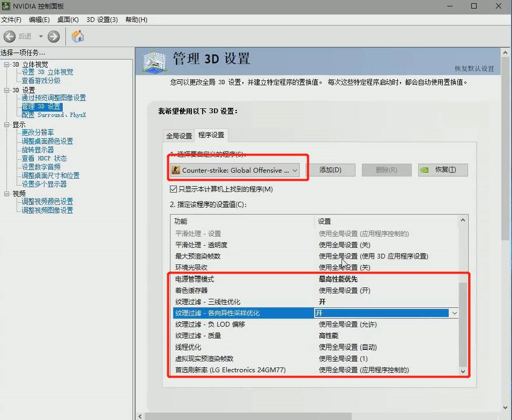This screenshot has height=420, width=512.
Task: Open the 3D 设置(3) menu
Action: (102, 20)
